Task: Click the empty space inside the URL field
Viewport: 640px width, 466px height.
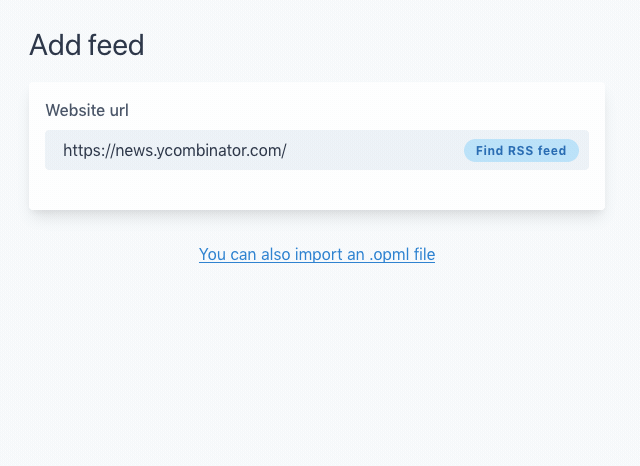Action: tap(375, 151)
